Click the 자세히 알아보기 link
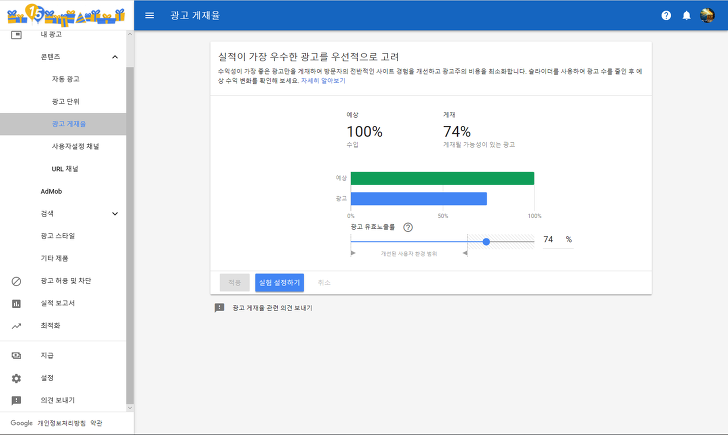728x435 pixels. (323, 80)
